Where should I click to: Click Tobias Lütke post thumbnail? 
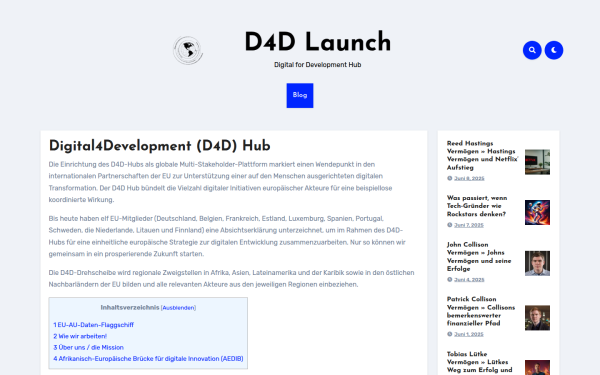(537, 367)
